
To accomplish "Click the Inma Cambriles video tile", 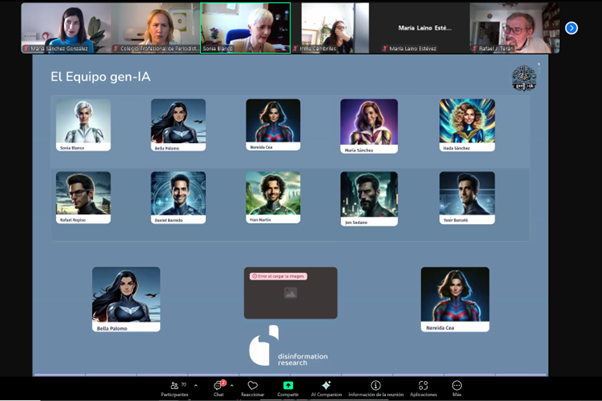I will click(x=335, y=27).
